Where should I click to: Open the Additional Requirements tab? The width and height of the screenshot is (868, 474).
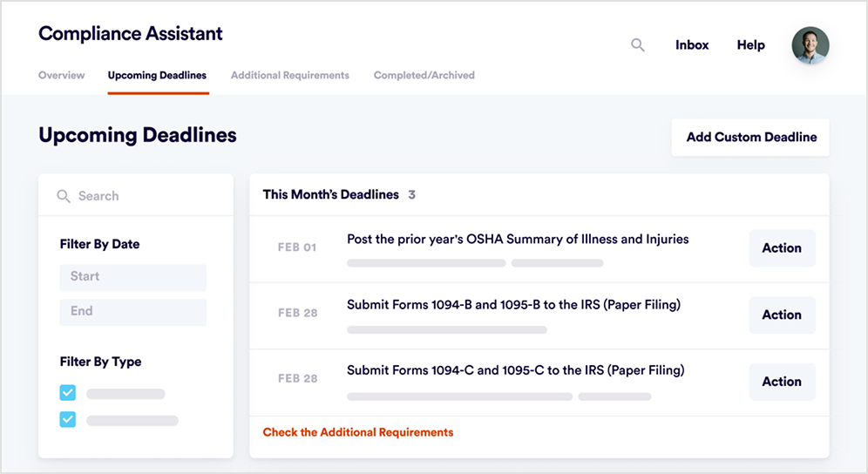click(290, 75)
